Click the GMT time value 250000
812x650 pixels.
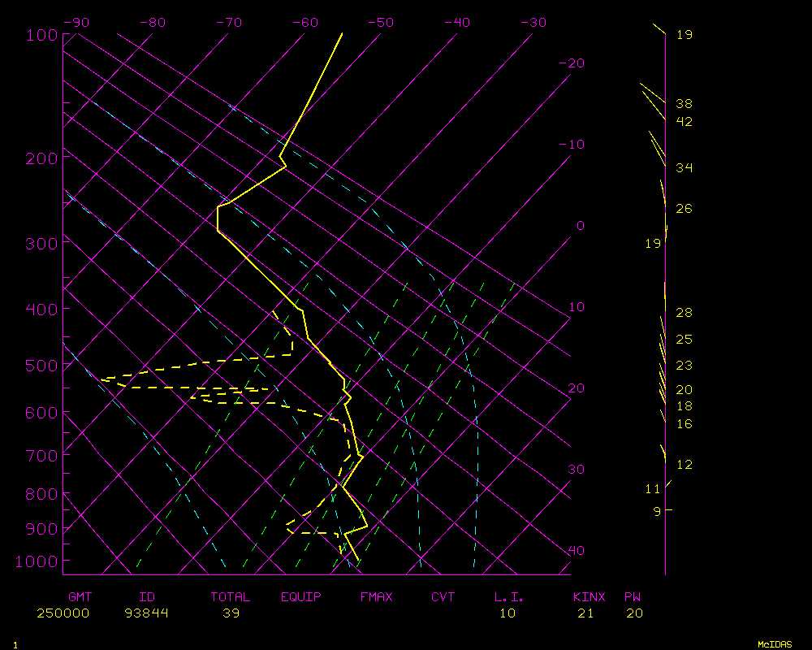63,613
